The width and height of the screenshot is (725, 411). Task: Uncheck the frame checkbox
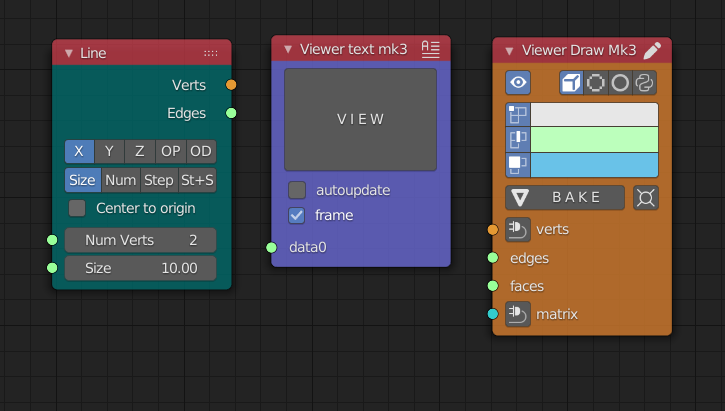[297, 215]
